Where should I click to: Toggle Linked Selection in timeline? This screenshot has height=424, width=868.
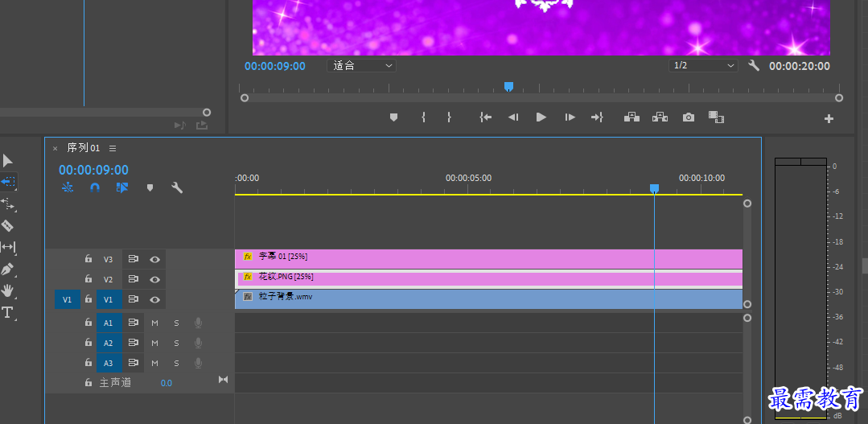(x=122, y=187)
